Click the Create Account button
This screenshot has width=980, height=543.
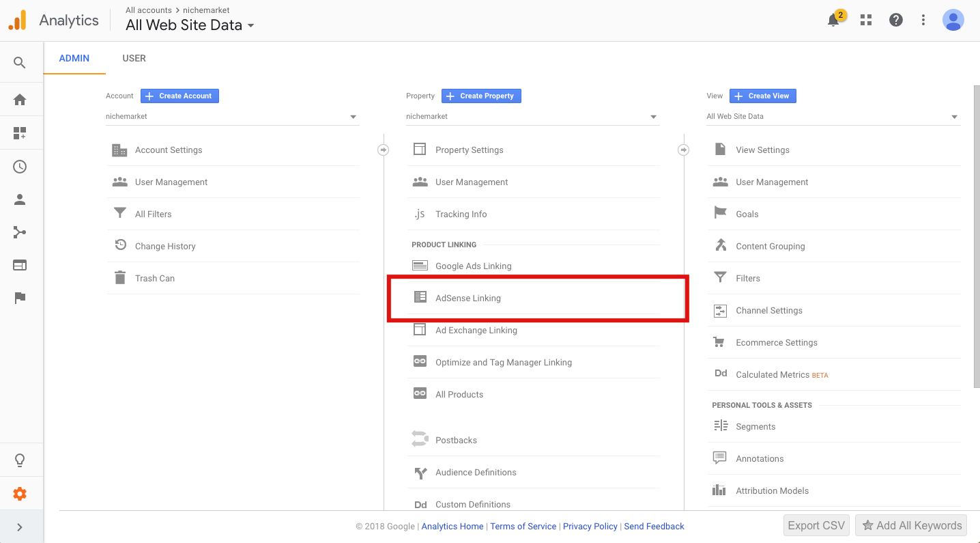tap(179, 96)
